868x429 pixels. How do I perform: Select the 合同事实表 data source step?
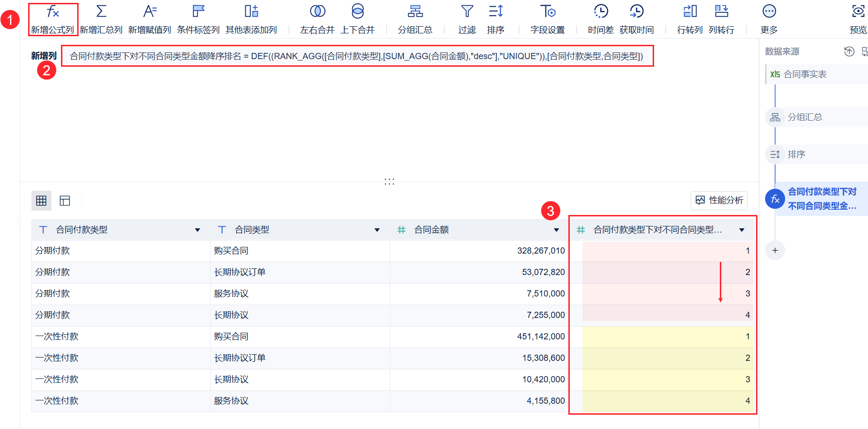pyautogui.click(x=817, y=74)
